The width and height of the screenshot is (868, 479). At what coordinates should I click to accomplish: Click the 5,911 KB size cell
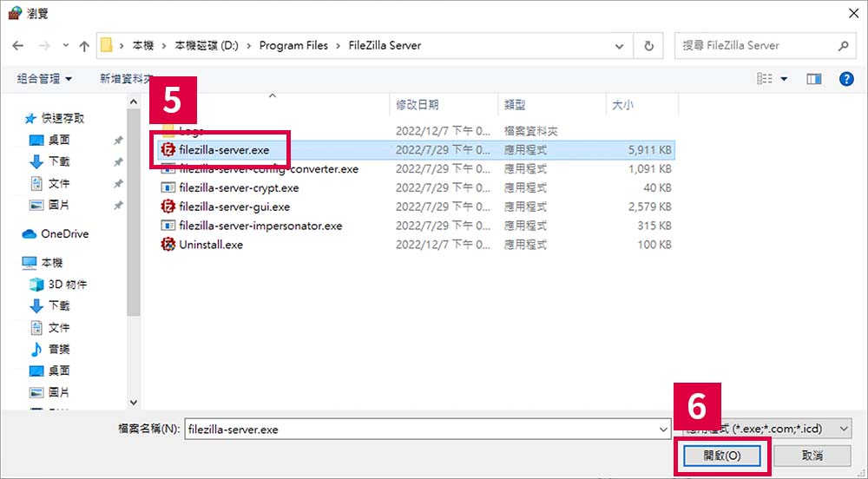coord(649,150)
